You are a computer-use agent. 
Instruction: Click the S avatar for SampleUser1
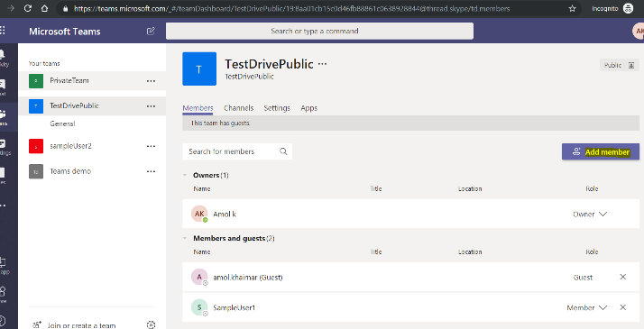pos(199,307)
